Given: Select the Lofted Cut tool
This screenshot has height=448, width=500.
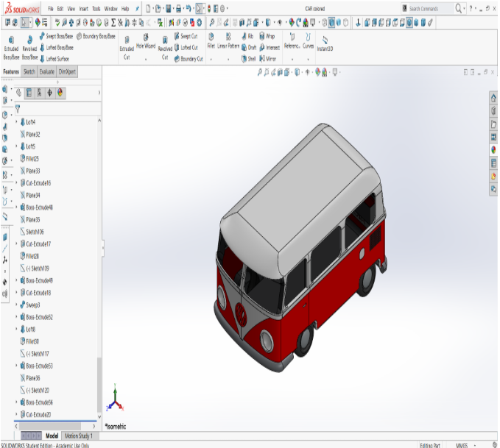Looking at the screenshot, I should pos(186,48).
